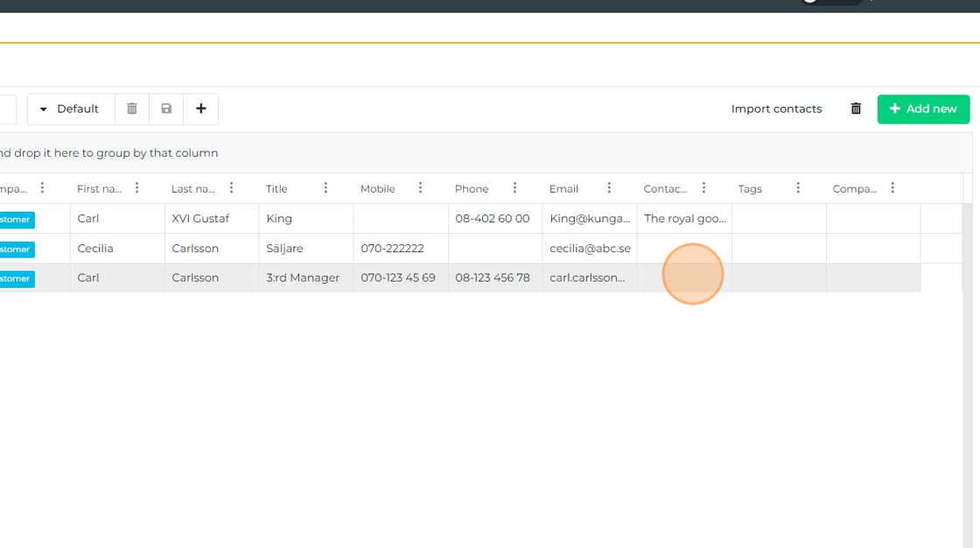This screenshot has width=980, height=548.
Task: Click the King@kunga email cell
Action: point(589,219)
